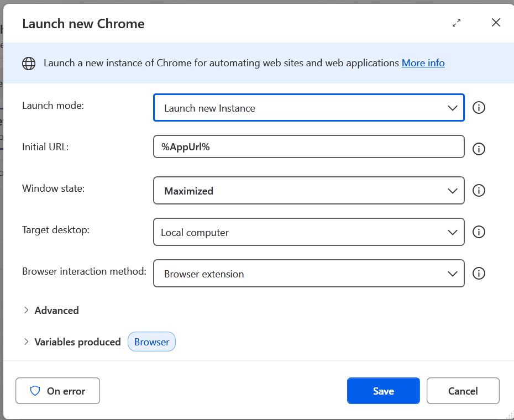Click the Launch new Chrome title text
This screenshot has width=514, height=420.
click(83, 24)
